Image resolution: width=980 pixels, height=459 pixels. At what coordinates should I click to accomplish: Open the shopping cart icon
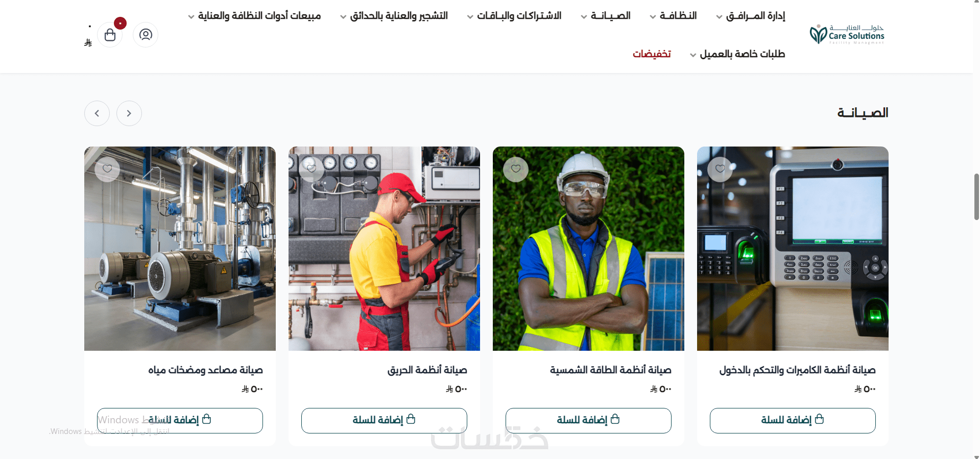pyautogui.click(x=110, y=35)
